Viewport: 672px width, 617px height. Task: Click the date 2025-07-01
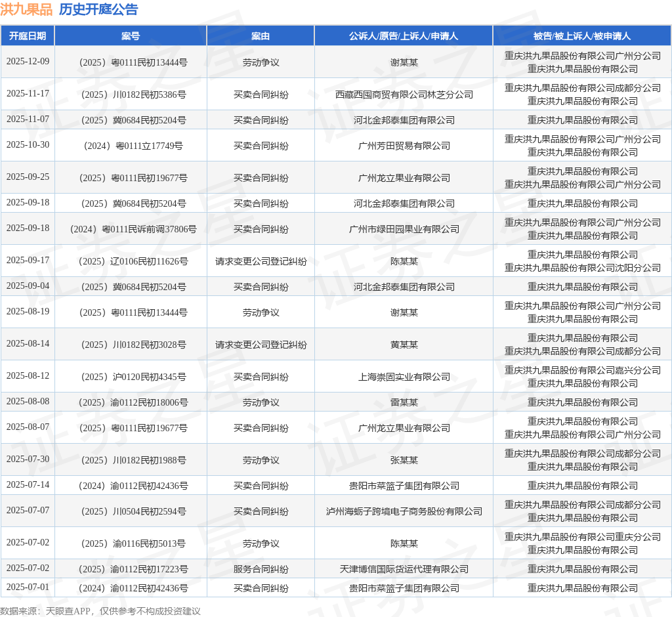point(28,588)
